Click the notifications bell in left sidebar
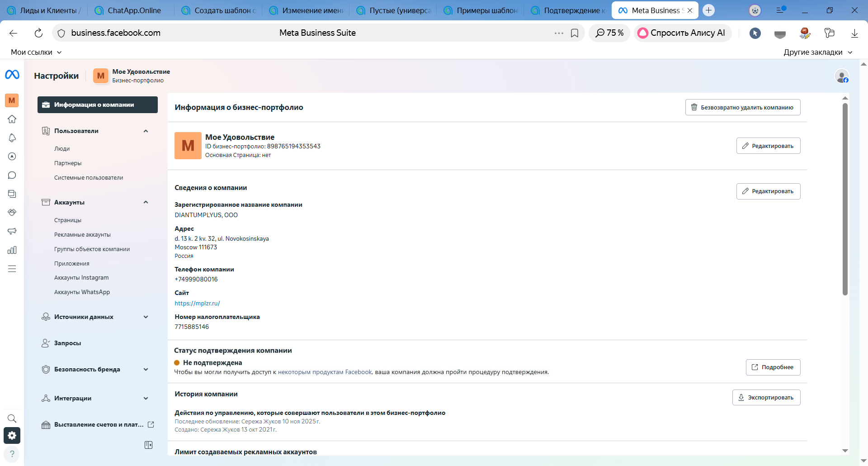 pos(12,138)
